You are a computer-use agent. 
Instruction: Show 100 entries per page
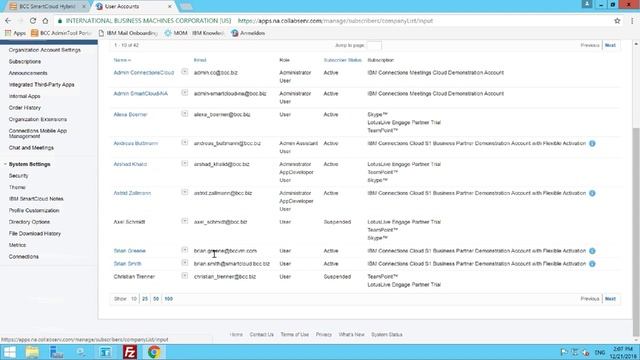coord(169,299)
